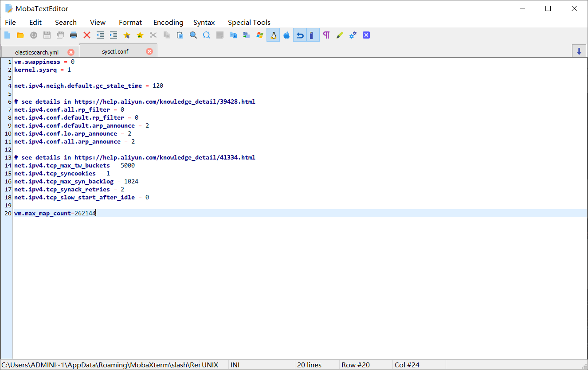The height and width of the screenshot is (370, 588).
Task: Click the line 'net.ipv4.tcp_max_syn_backlog = 1024'
Action: [76, 182]
